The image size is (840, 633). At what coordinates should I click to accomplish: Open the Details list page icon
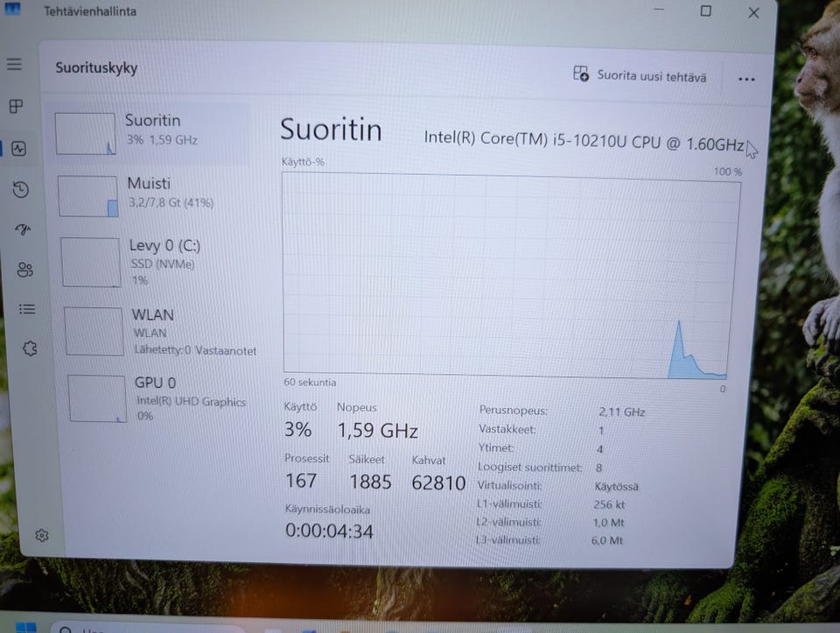(x=27, y=309)
